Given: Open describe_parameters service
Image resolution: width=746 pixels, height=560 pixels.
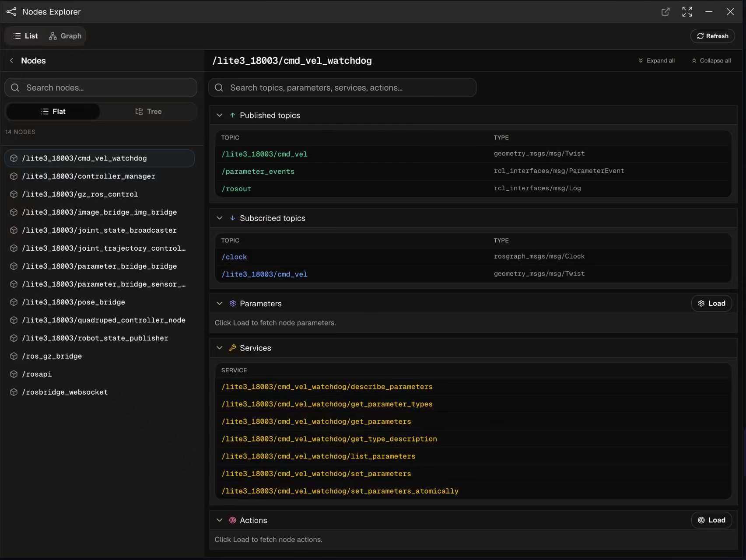Looking at the screenshot, I should 327,387.
